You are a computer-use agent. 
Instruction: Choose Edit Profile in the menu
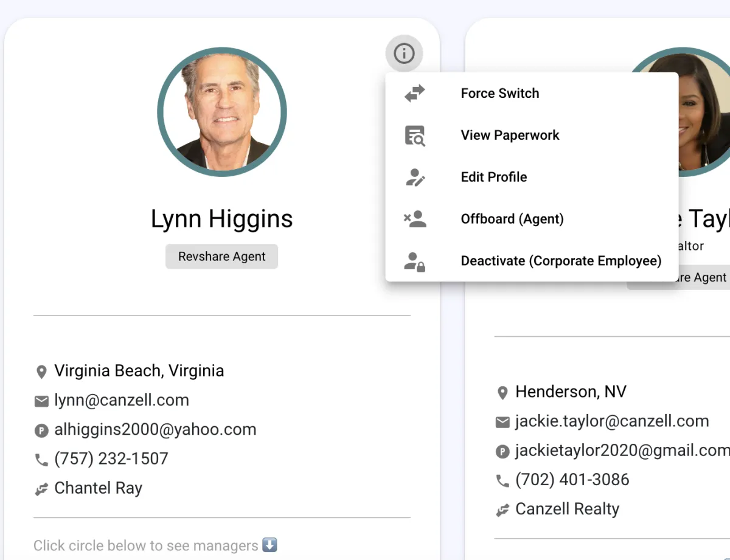[x=532, y=177]
